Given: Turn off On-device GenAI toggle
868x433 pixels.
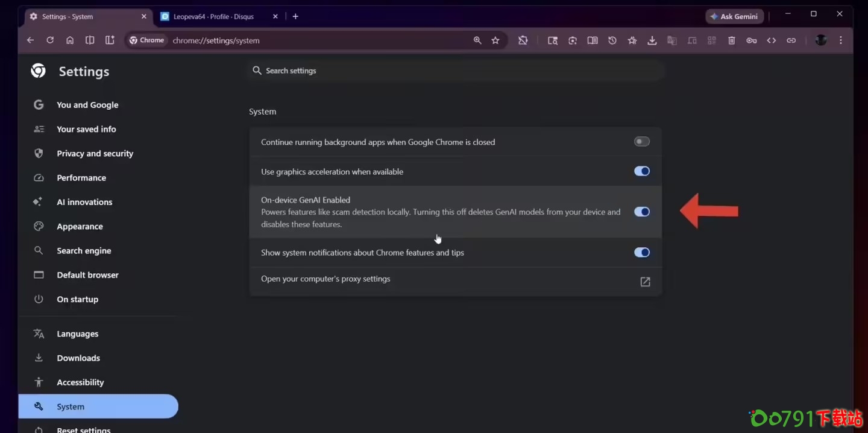Looking at the screenshot, I should [x=641, y=212].
